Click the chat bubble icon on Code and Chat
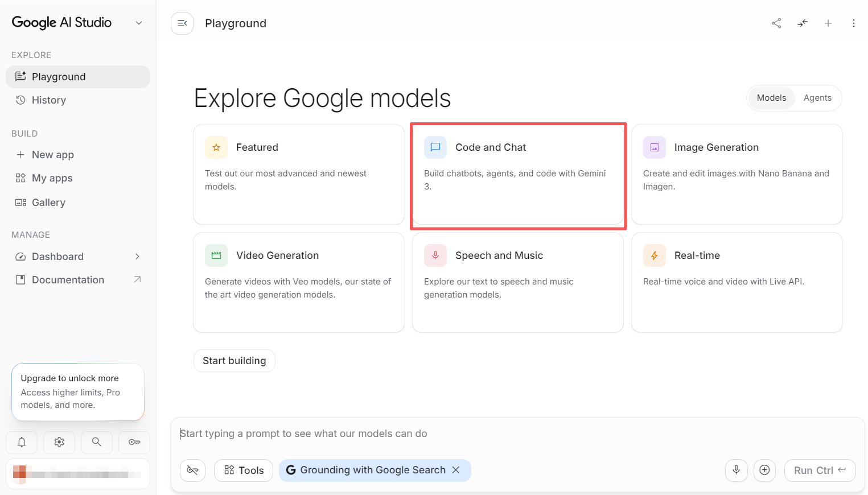Screen dimensions: 868x495 (x=435, y=147)
